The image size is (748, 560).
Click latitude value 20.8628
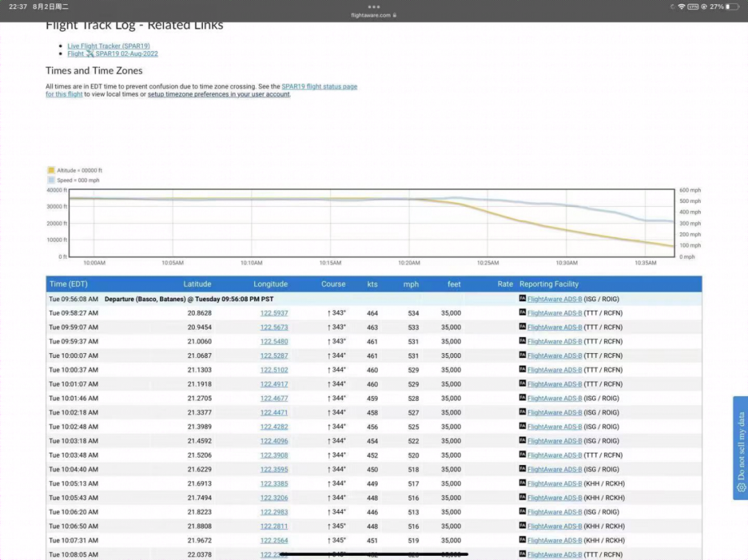(199, 313)
